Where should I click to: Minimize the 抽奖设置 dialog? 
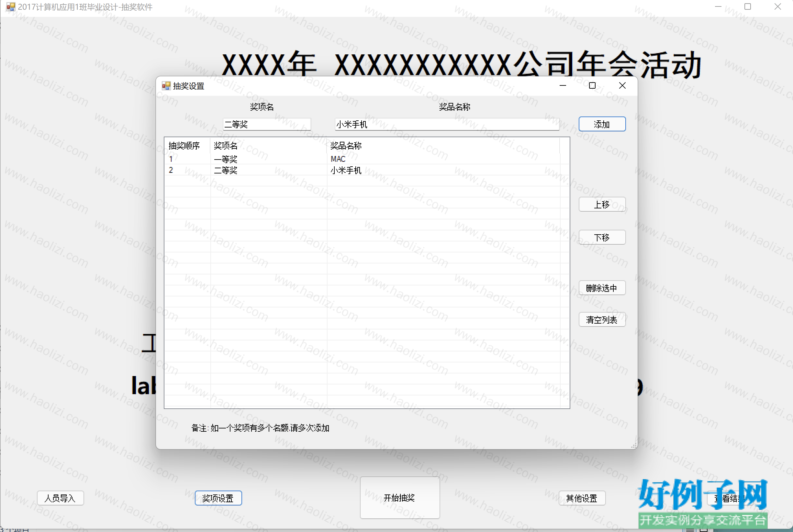[563, 85]
